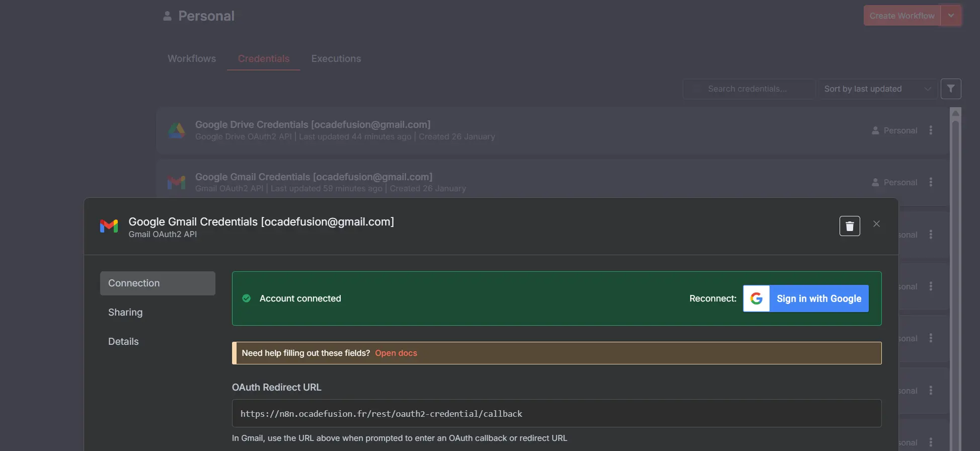Click the Search credentials input field
The width and height of the screenshot is (980, 451).
[749, 89]
